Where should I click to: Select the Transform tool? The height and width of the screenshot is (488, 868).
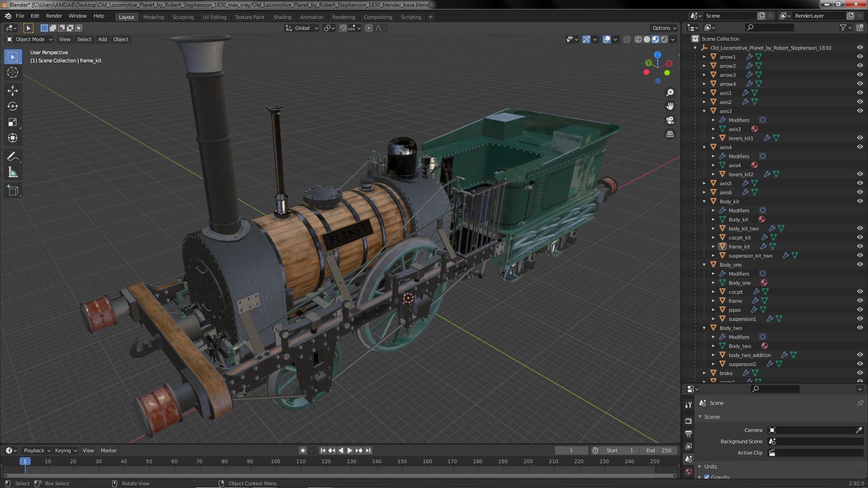click(13, 138)
